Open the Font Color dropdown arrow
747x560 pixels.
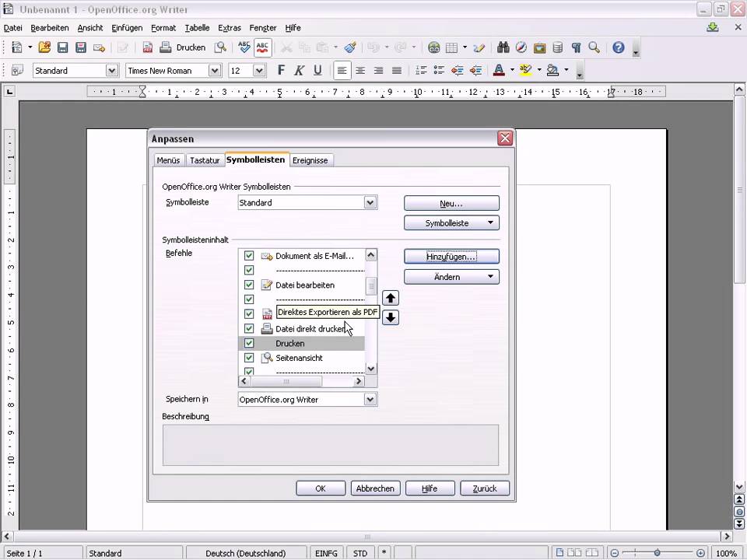[512, 70]
